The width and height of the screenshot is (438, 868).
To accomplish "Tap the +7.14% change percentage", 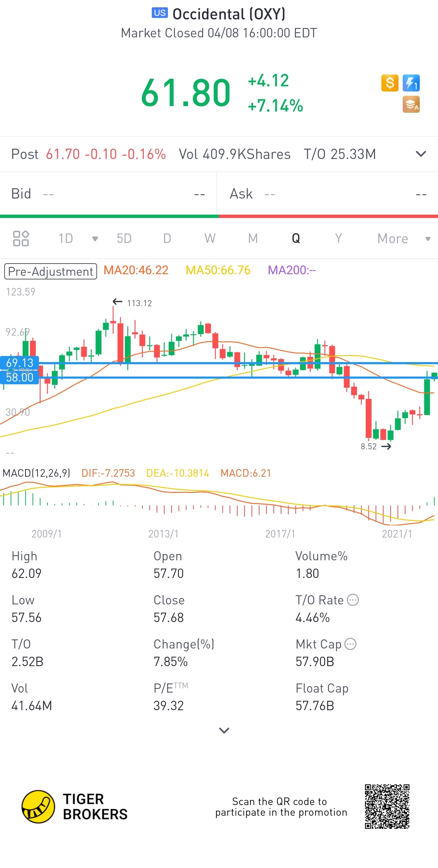I will pos(276,105).
